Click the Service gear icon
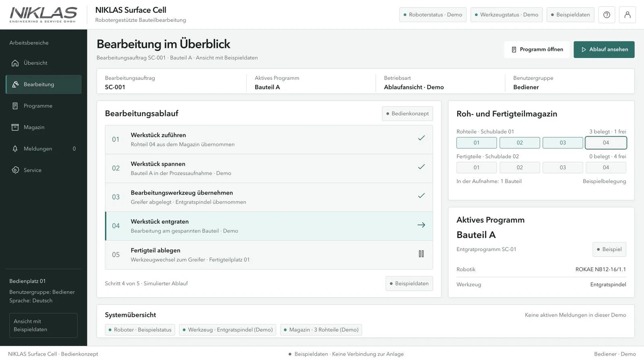This screenshot has height=362, width=644. pos(15,170)
